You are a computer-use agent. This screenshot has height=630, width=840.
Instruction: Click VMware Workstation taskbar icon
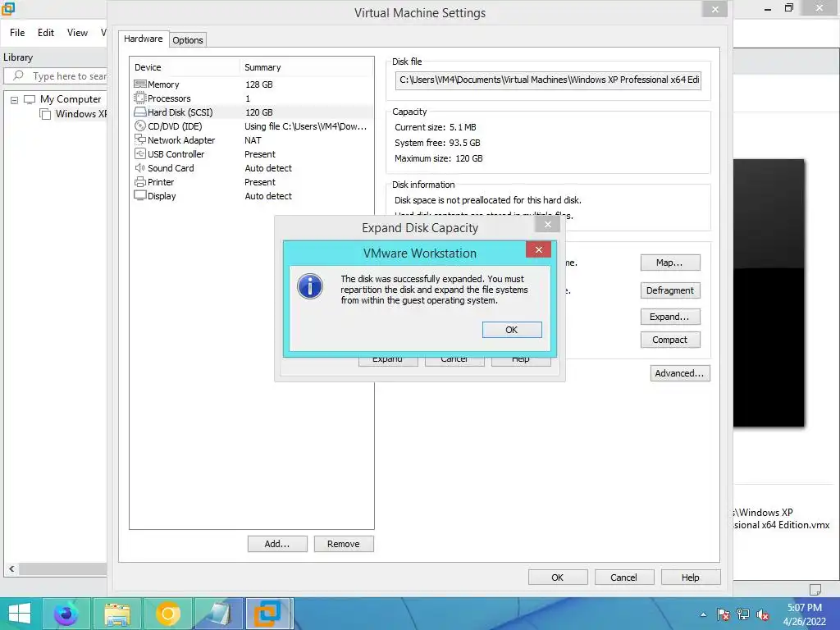coord(269,614)
